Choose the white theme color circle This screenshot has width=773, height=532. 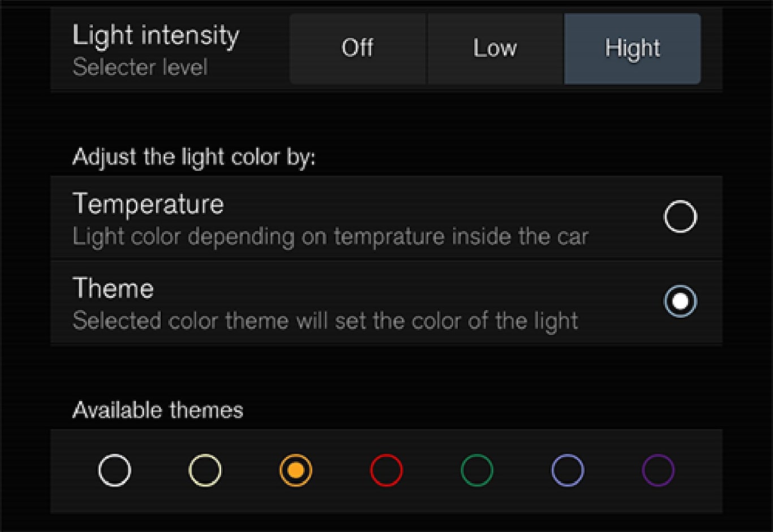(x=114, y=470)
